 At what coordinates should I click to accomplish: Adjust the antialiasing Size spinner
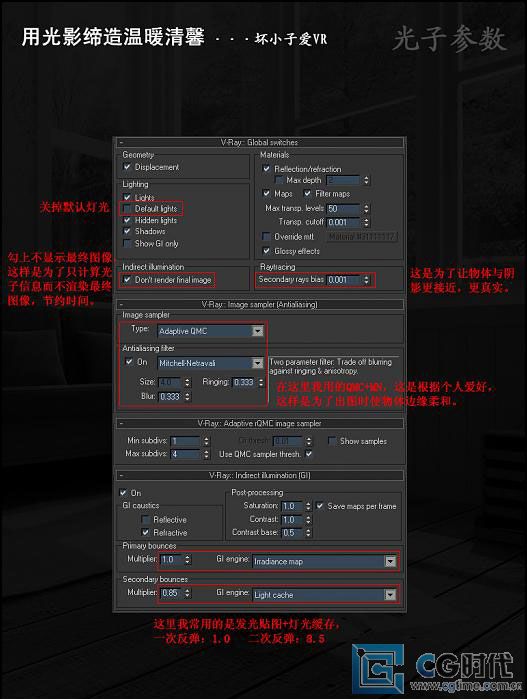[x=187, y=382]
